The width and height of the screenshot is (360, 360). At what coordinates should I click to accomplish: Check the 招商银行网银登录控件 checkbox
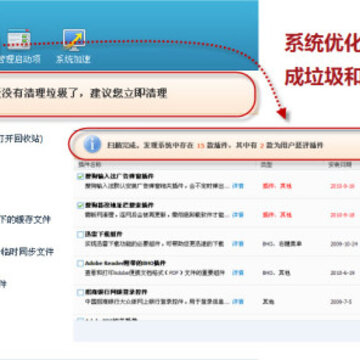click(80, 292)
